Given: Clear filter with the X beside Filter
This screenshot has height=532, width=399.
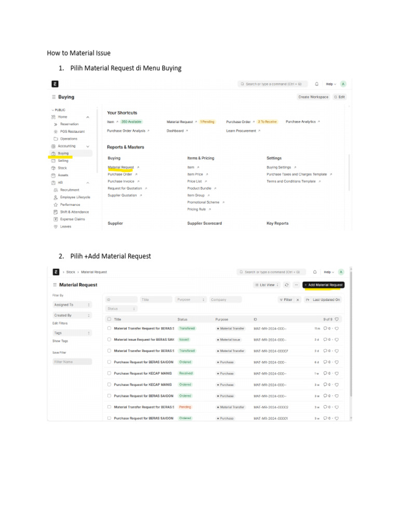Looking at the screenshot, I should click(298, 300).
